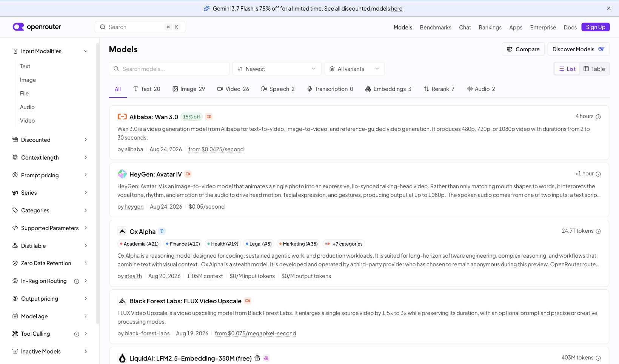Expand the Discounted filter section
The height and width of the screenshot is (364, 619).
click(x=50, y=140)
